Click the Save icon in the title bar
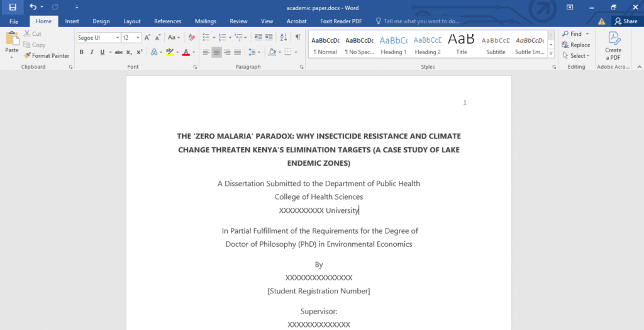Viewport: 644px width, 330px height. (x=13, y=7)
